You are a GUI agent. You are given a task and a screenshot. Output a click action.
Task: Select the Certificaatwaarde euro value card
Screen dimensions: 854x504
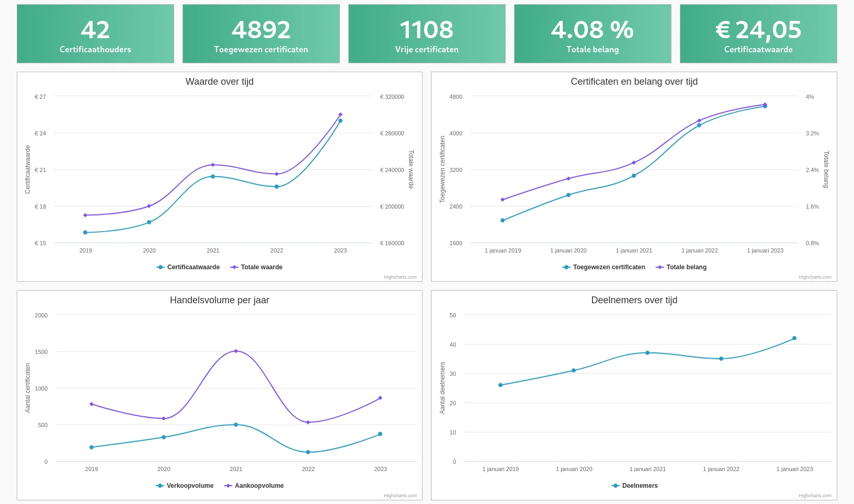(758, 34)
